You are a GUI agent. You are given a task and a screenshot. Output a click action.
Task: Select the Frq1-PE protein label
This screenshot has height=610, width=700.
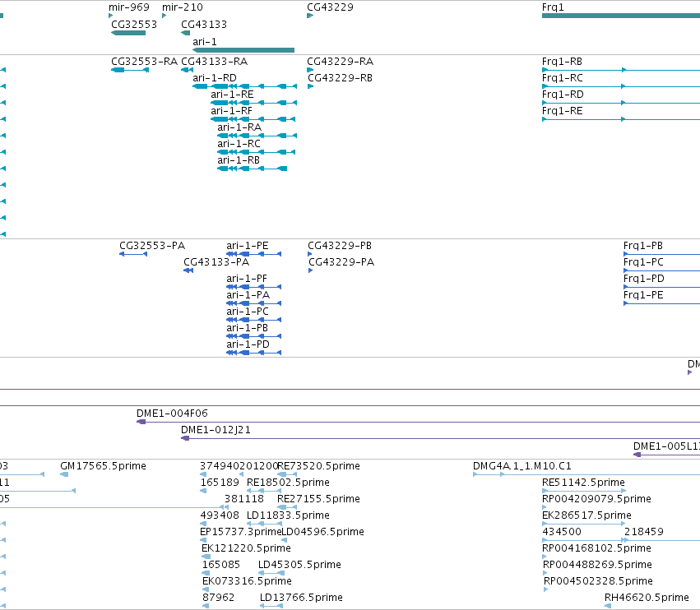[x=644, y=295]
